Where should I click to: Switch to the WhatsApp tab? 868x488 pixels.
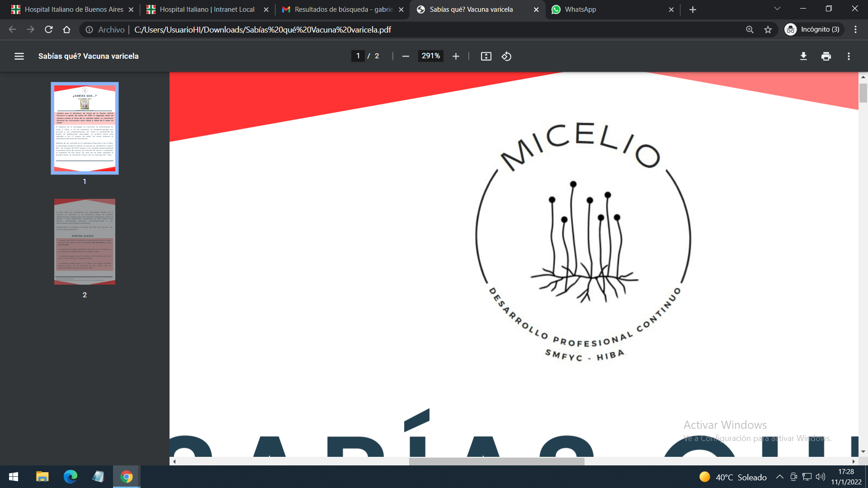coord(606,9)
